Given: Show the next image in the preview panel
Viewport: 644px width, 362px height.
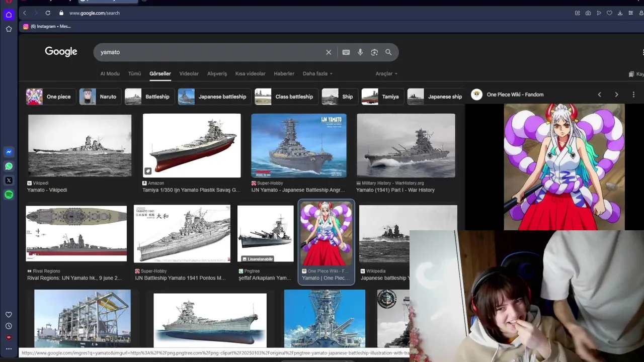Looking at the screenshot, I should (x=616, y=95).
